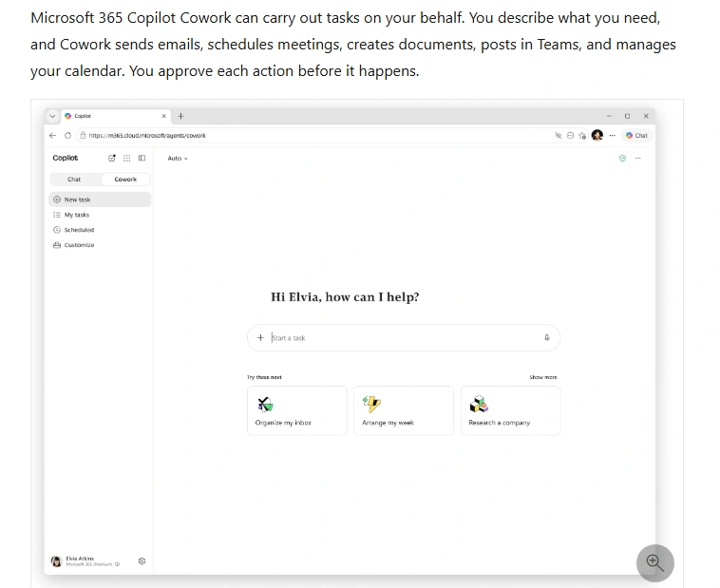Click the new chat compose icon

pyautogui.click(x=111, y=158)
